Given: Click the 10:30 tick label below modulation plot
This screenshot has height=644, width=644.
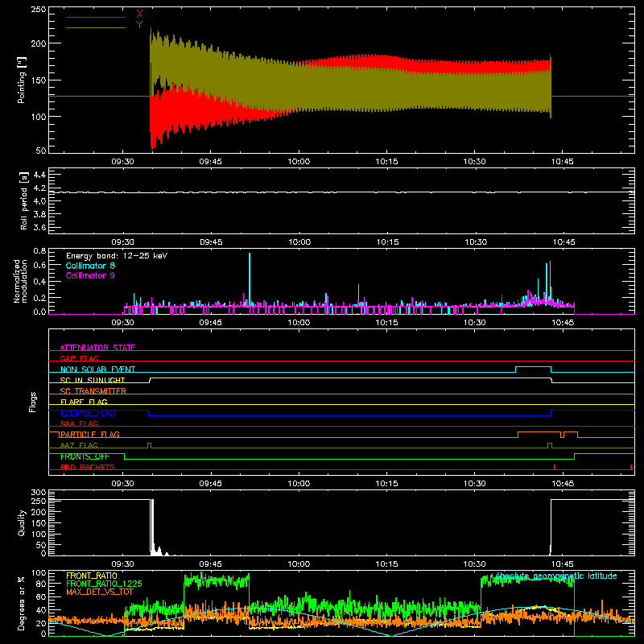Looking at the screenshot, I should pyautogui.click(x=475, y=323).
